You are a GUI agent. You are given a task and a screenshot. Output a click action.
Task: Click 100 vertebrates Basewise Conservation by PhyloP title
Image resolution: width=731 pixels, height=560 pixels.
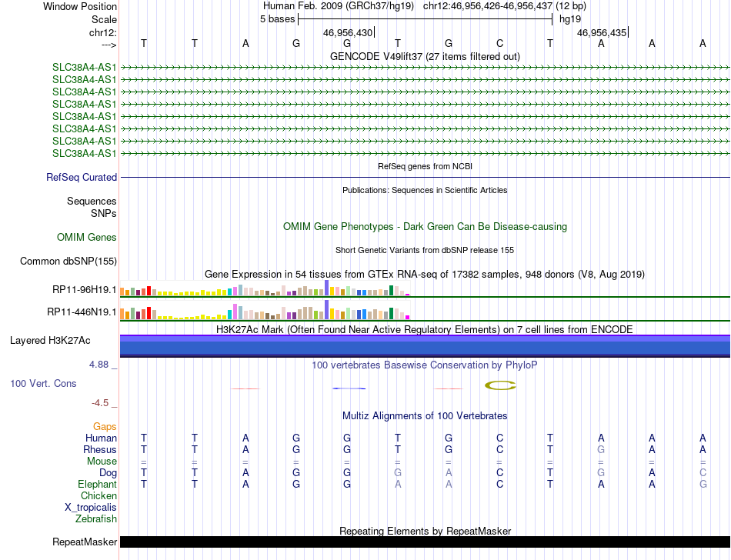point(425,365)
